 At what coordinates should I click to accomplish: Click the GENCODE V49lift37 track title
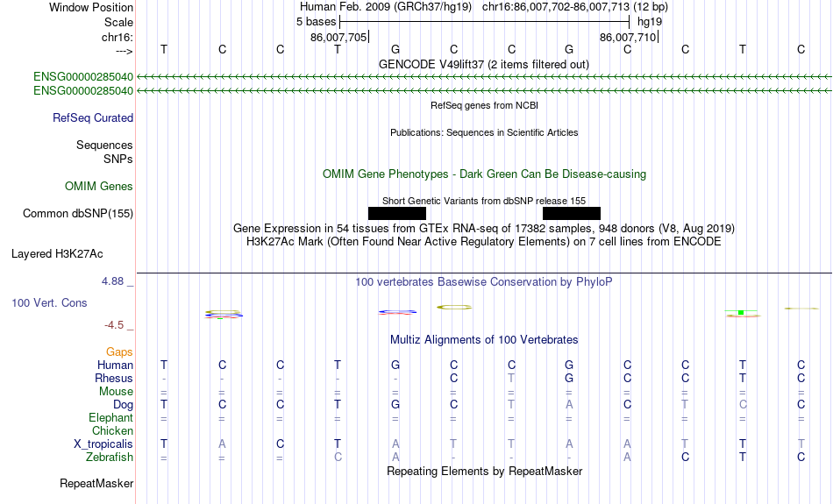pyautogui.click(x=484, y=64)
